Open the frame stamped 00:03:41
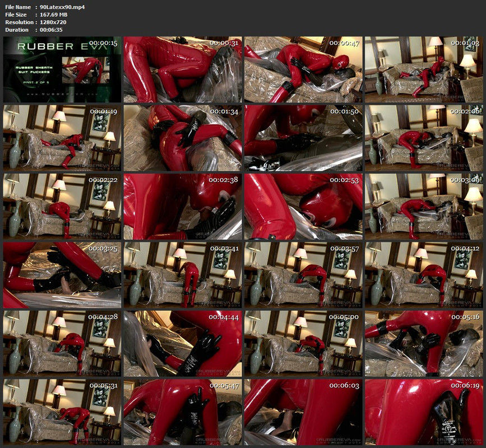The image size is (486, 448). pos(183,275)
